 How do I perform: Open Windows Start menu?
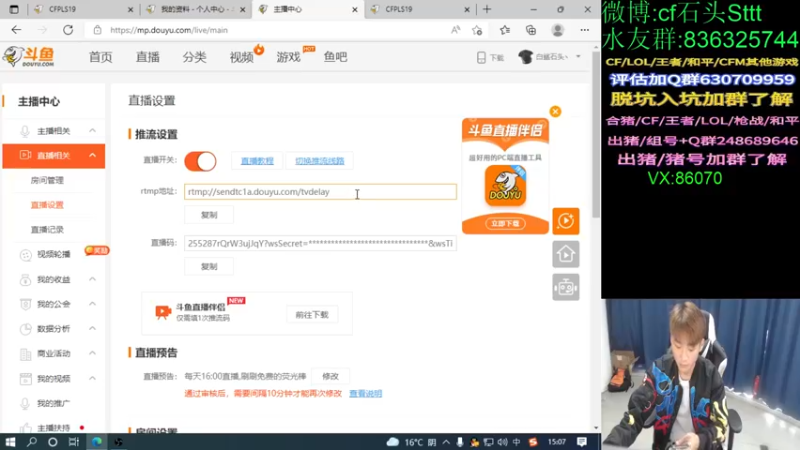click(x=10, y=442)
